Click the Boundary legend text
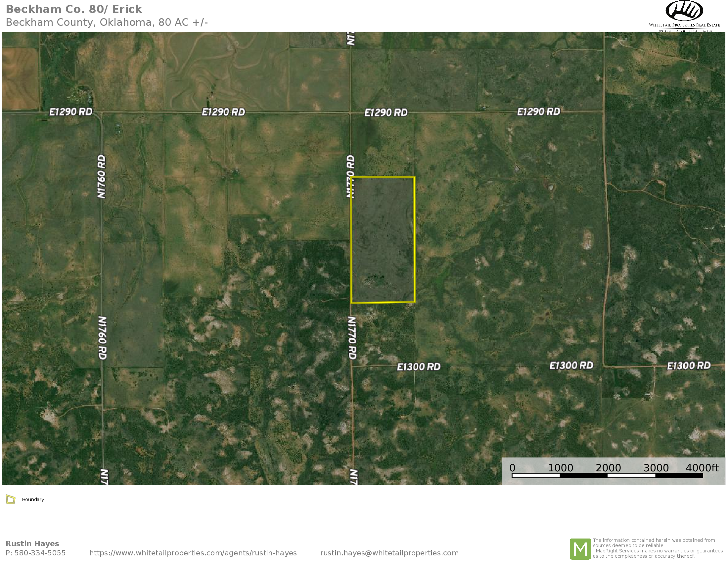 coord(33,499)
